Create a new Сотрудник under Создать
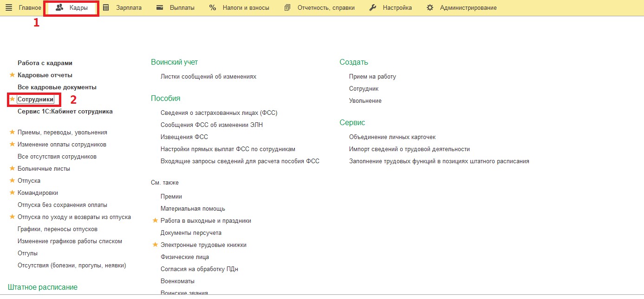644x299 pixels. coord(364,88)
